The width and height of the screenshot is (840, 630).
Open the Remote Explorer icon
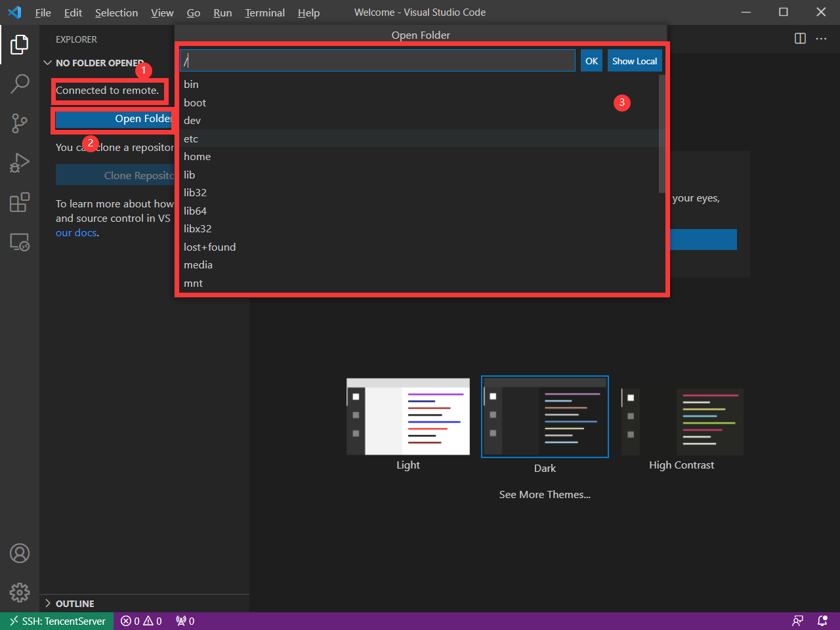[20, 242]
